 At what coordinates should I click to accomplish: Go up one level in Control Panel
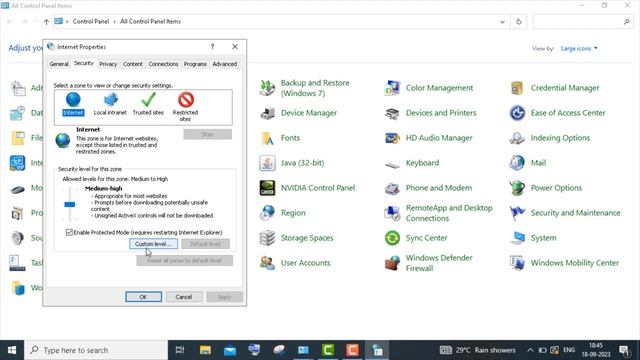coord(46,22)
